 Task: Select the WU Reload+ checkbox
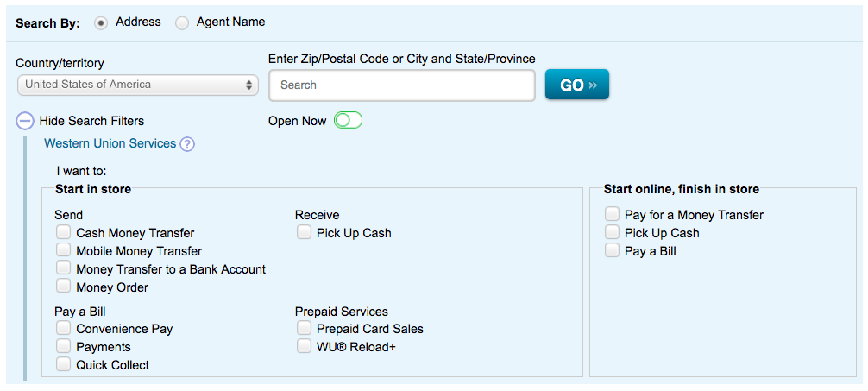click(x=304, y=346)
